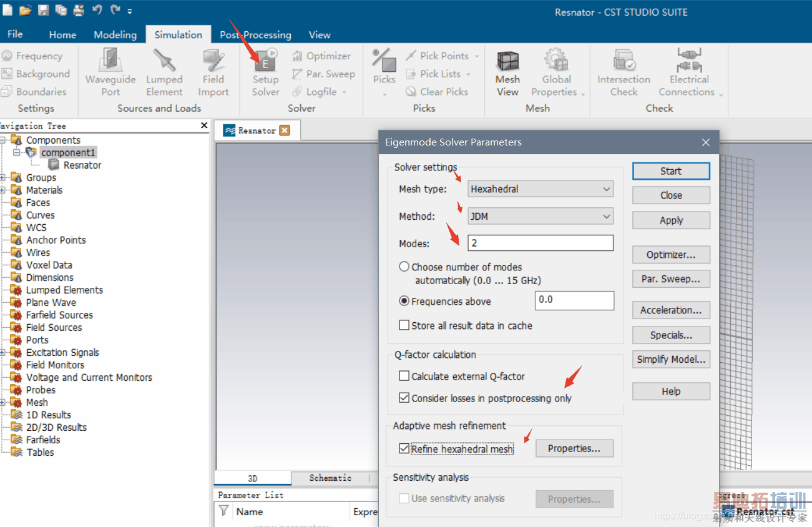Open the Method dropdown showing JDM

(x=541, y=216)
